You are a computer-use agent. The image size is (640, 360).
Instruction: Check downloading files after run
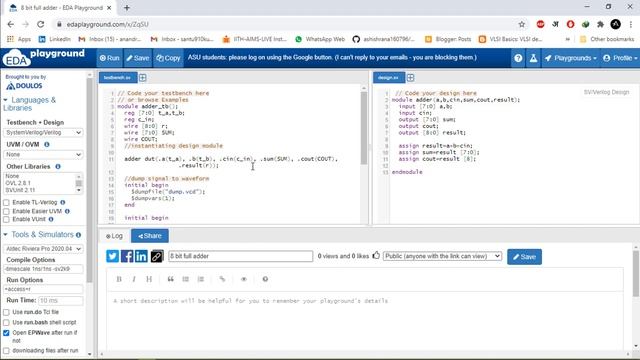point(6,351)
